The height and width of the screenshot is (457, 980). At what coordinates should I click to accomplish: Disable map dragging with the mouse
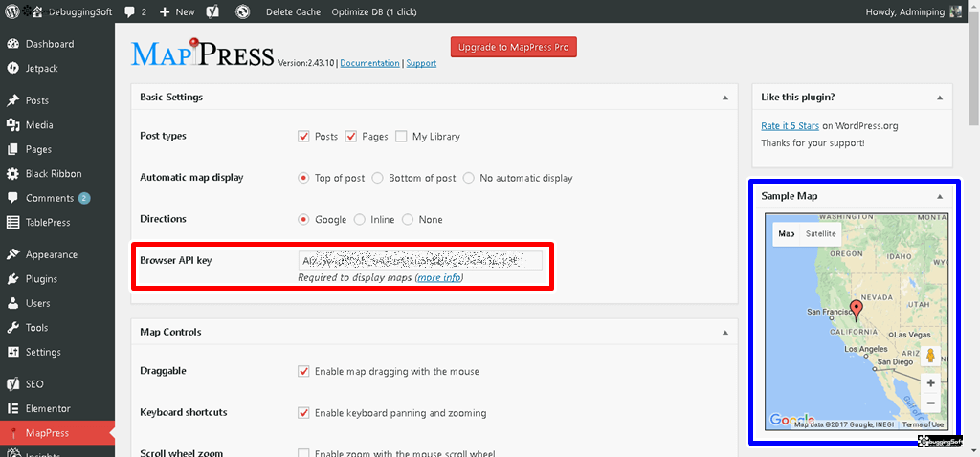pos(303,372)
